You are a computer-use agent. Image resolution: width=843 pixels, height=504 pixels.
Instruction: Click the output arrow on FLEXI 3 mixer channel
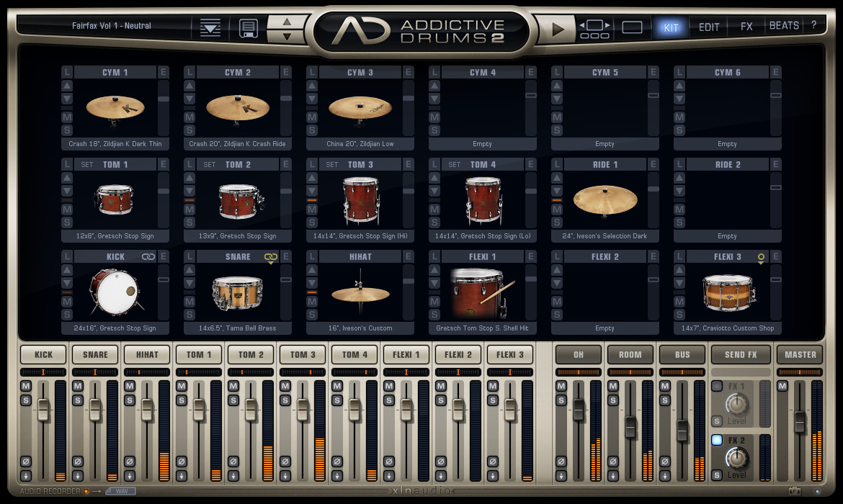coord(492,475)
